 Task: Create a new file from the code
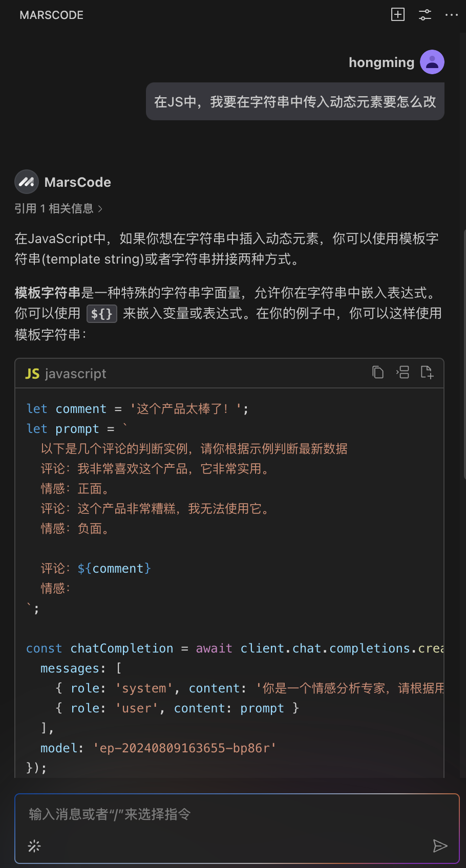click(427, 372)
